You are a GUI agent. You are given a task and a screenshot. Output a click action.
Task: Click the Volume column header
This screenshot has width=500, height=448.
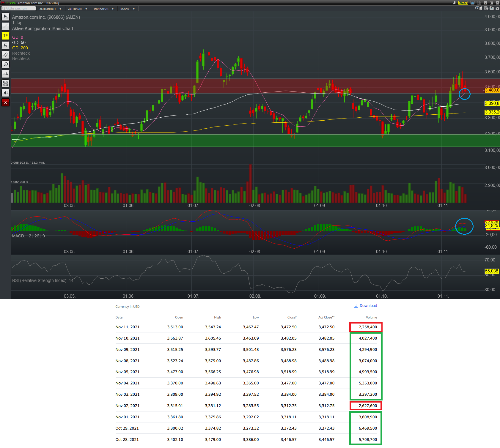(371, 317)
